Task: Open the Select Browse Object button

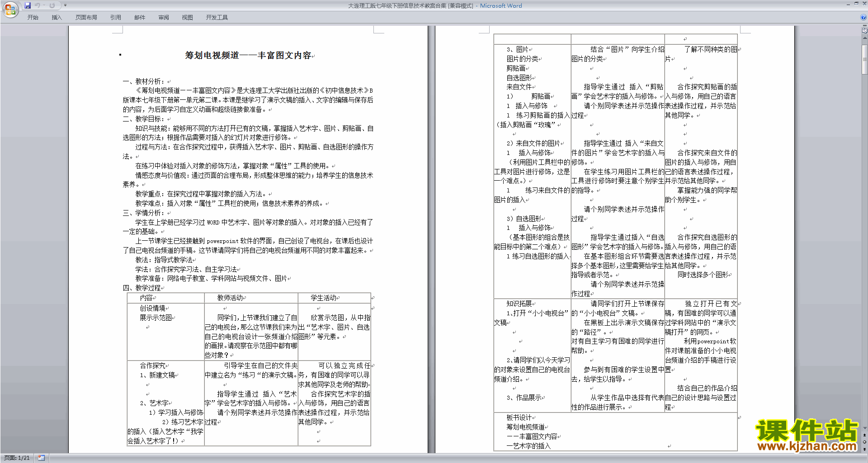Action: [864, 442]
